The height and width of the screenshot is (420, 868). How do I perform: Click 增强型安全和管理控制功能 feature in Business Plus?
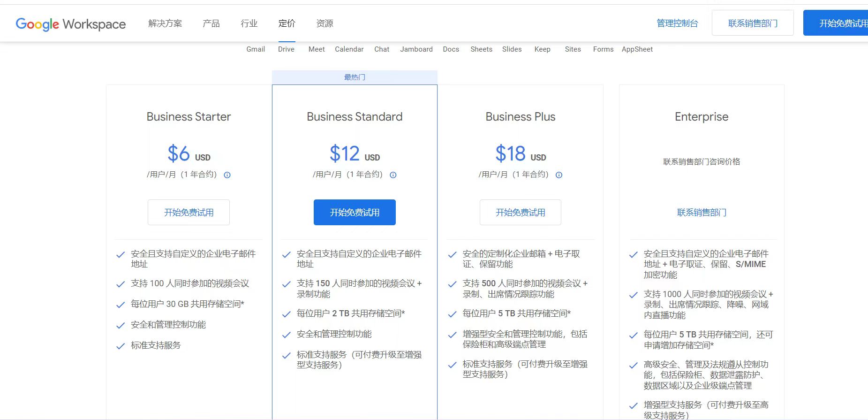pyautogui.click(x=525, y=339)
